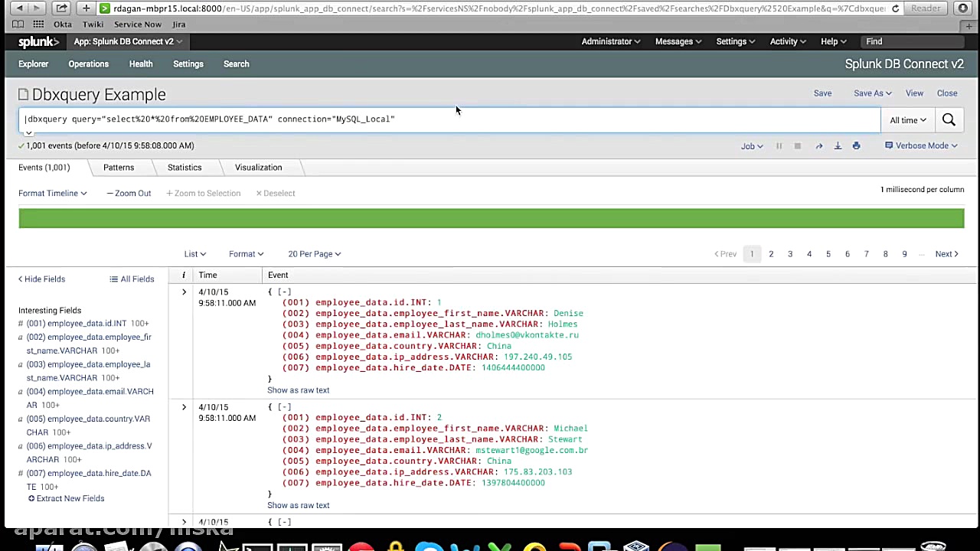Image resolution: width=980 pixels, height=551 pixels.
Task: Click the Reader button in address bar
Action: pos(926,8)
